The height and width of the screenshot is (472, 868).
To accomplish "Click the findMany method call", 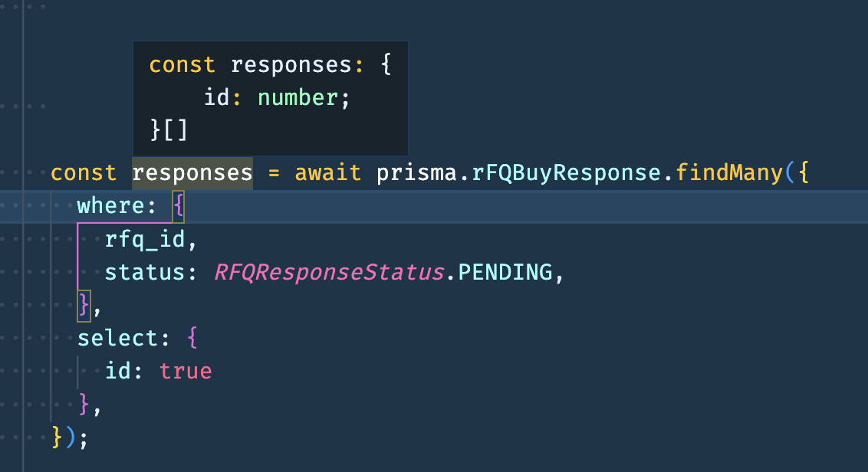I will pyautogui.click(x=728, y=172).
